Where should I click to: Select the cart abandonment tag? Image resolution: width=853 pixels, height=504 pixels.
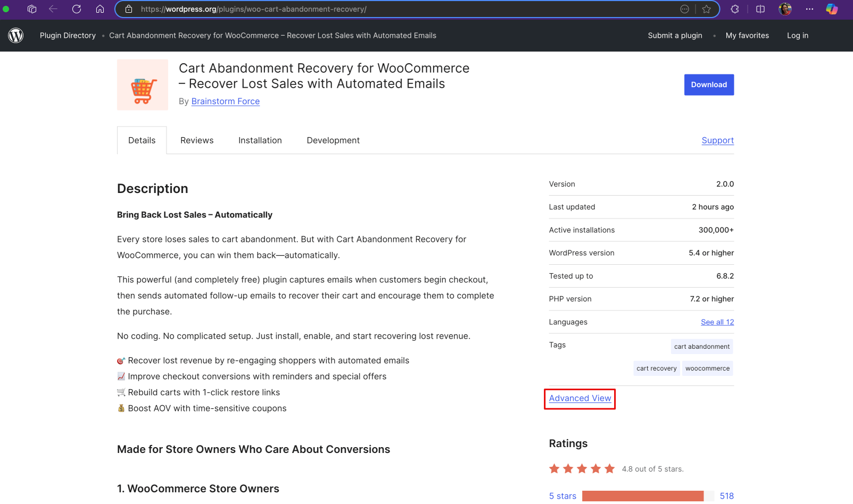point(702,347)
